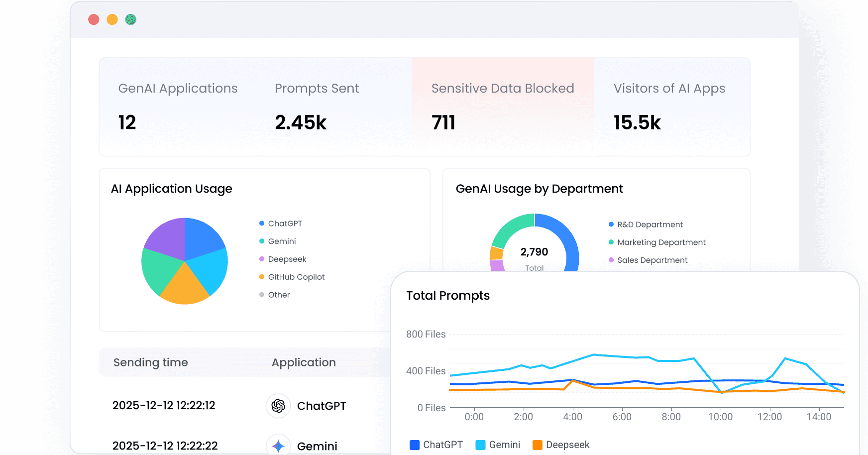Click the Sending time column header
Image resolution: width=868 pixels, height=455 pixels.
tap(151, 362)
